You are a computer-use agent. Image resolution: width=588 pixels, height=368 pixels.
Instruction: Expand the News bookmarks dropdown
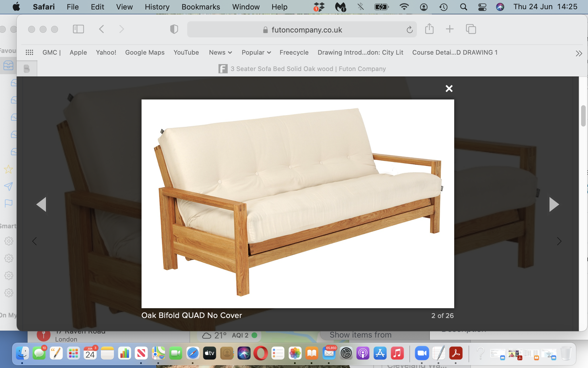220,52
